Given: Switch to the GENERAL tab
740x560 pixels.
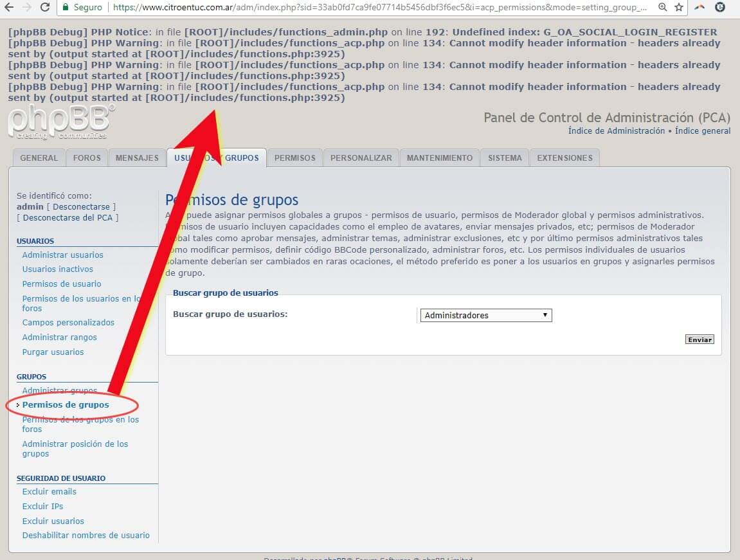Looking at the screenshot, I should click(x=39, y=158).
